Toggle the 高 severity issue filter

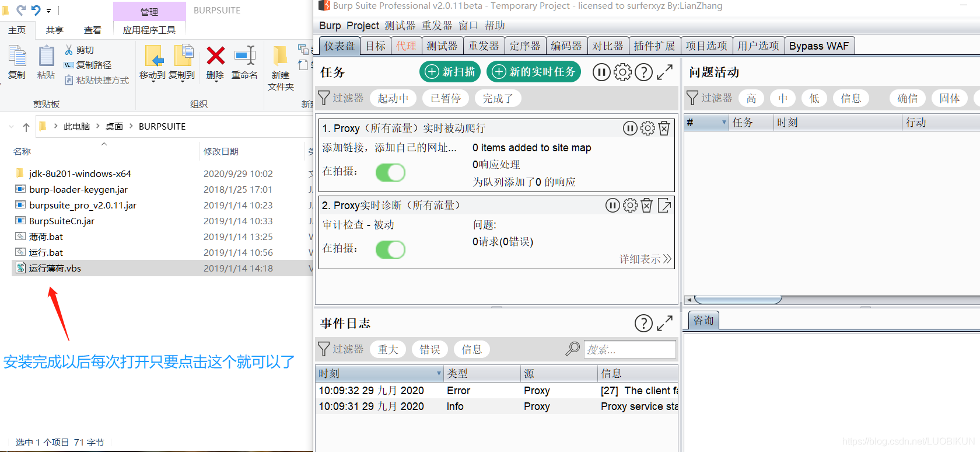751,98
